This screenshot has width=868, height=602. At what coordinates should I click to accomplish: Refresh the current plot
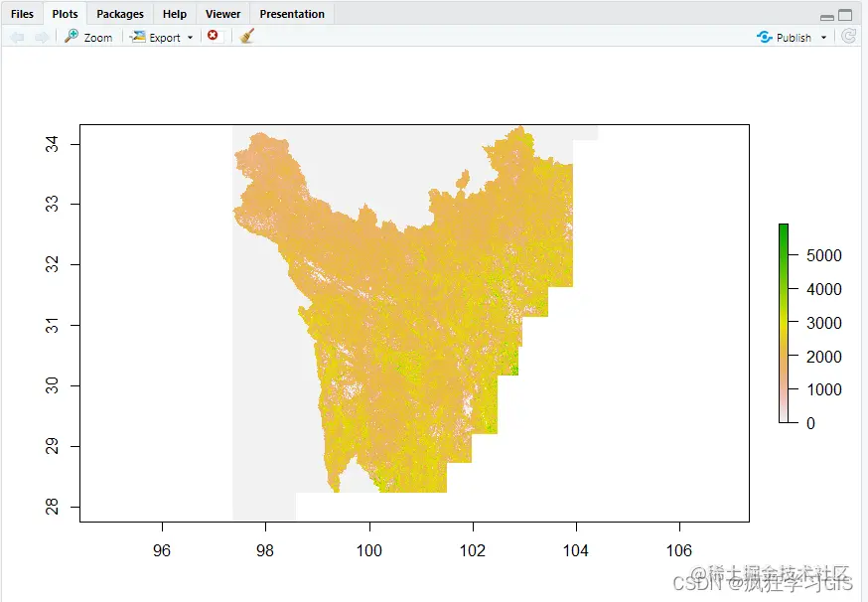tap(848, 37)
